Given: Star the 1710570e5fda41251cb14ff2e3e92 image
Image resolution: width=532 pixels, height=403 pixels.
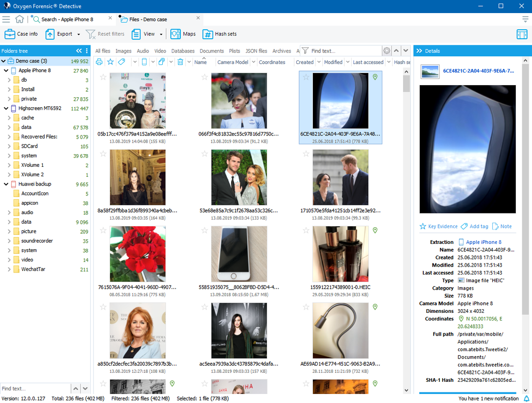Looking at the screenshot, I should coord(306,154).
